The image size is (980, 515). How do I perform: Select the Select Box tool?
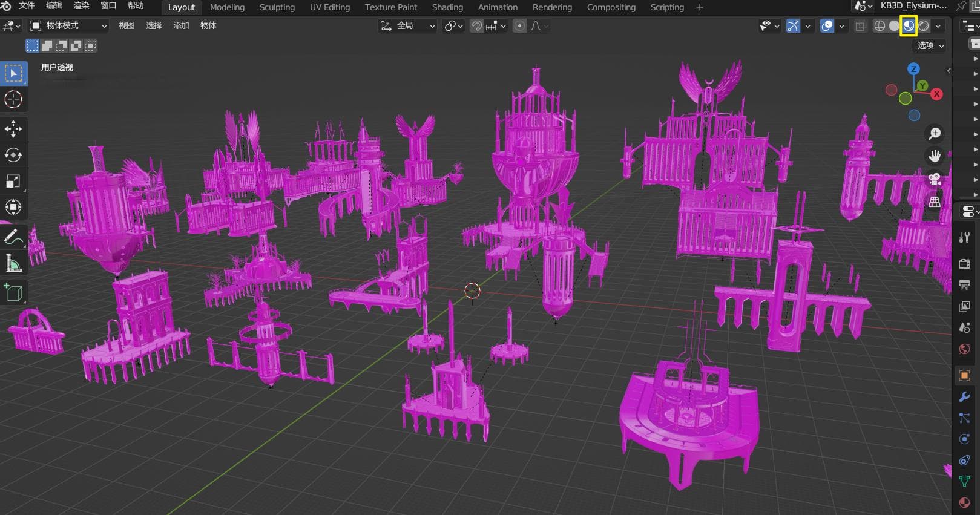click(x=13, y=73)
